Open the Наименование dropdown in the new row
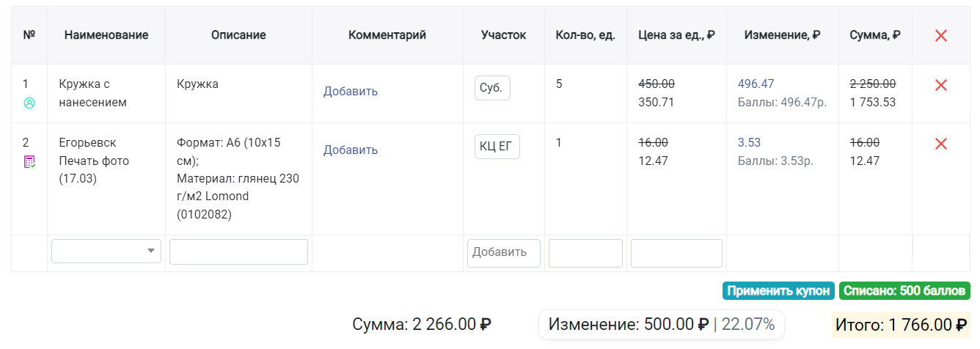 106,251
